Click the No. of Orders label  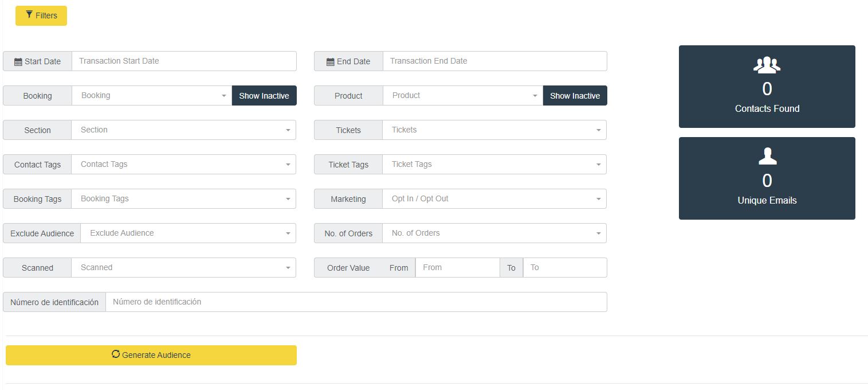point(348,233)
